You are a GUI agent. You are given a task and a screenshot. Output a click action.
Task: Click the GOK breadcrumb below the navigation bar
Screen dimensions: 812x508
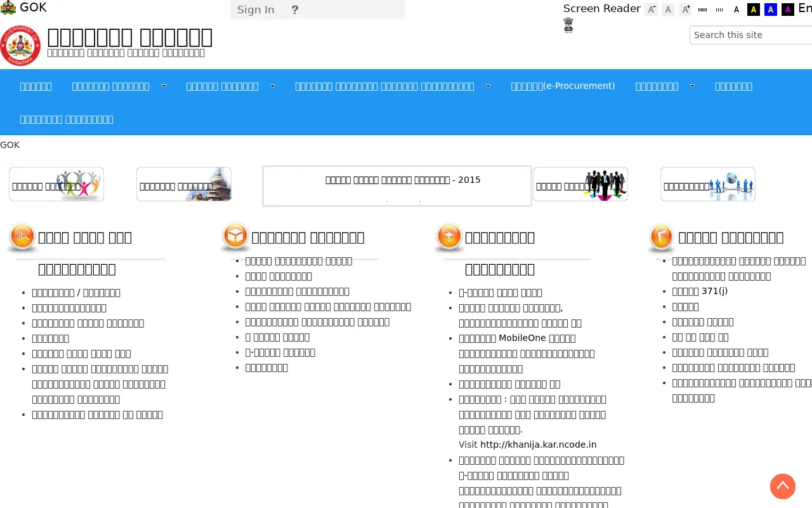click(10, 145)
